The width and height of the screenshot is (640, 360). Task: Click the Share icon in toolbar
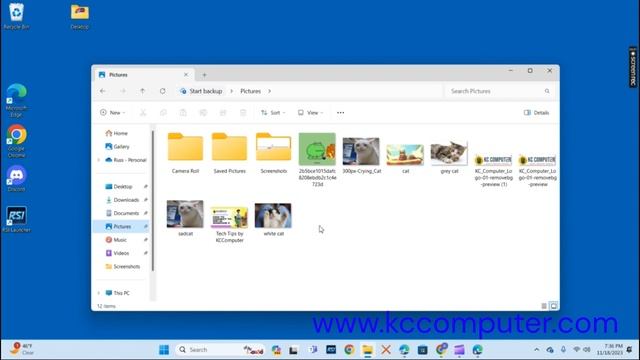pos(223,113)
